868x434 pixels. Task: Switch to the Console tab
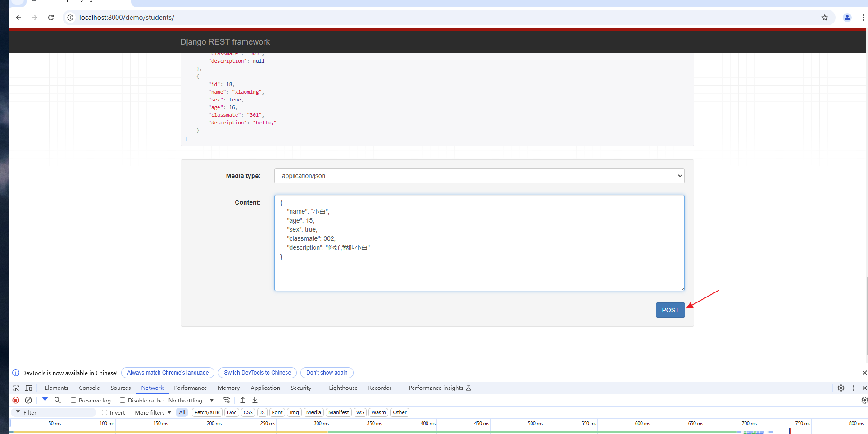point(89,388)
